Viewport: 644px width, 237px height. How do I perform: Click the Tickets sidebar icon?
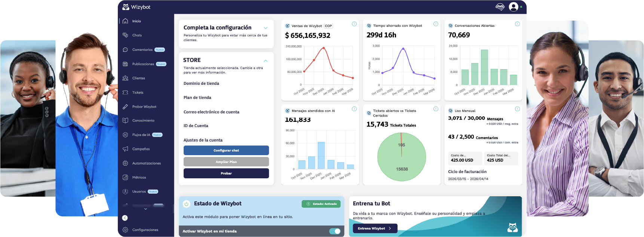pos(125,92)
